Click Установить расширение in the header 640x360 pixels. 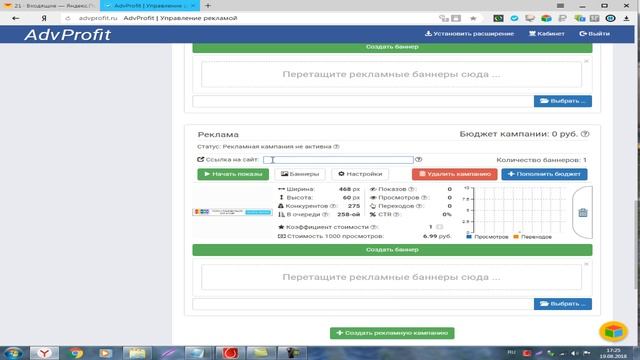469,33
